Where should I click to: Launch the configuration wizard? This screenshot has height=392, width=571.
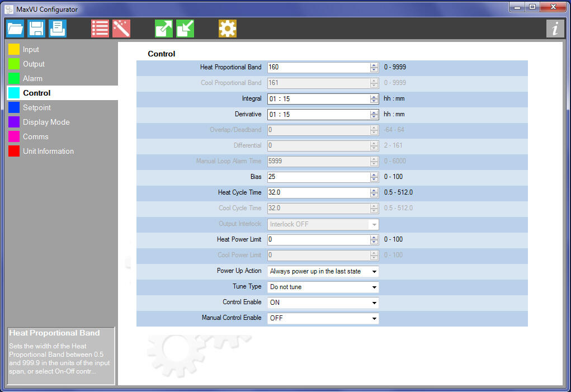(121, 29)
